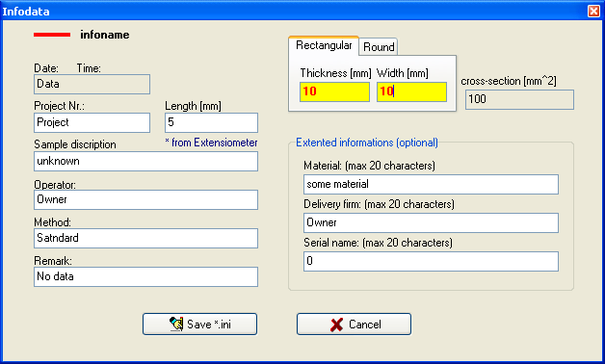Click the 'Serial name: (max 20 characters)' label

[x=378, y=243]
